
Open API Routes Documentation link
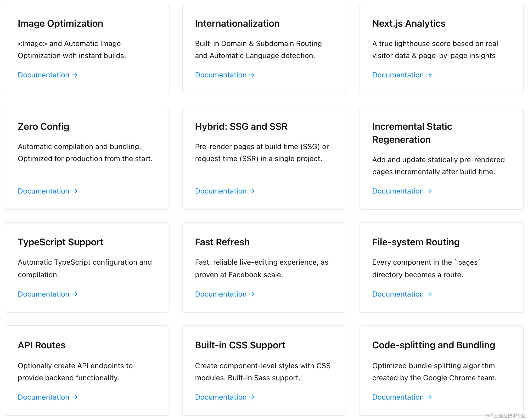[x=44, y=397]
